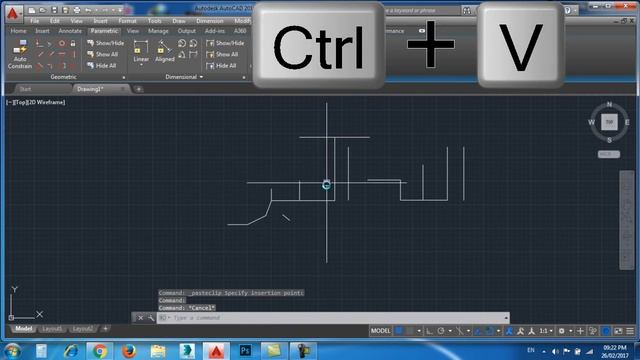Viewport: 640px width, 360px height.
Task: Switch to the Home ribbon tab
Action: point(18,31)
